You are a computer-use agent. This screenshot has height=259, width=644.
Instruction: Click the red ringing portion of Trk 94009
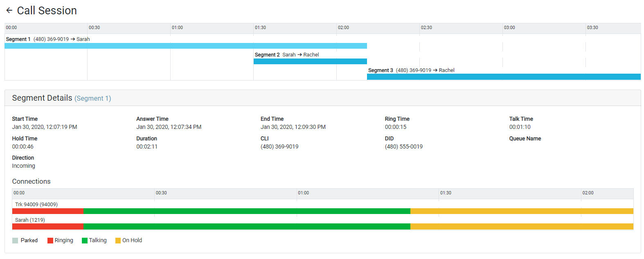click(47, 211)
